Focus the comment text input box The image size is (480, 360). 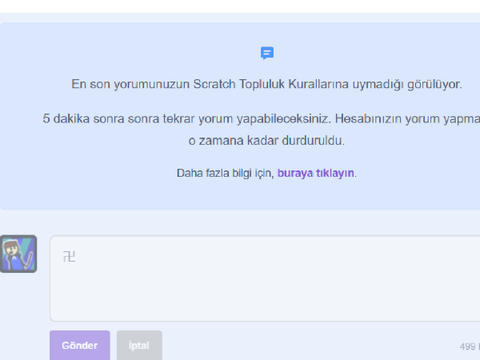point(265,278)
